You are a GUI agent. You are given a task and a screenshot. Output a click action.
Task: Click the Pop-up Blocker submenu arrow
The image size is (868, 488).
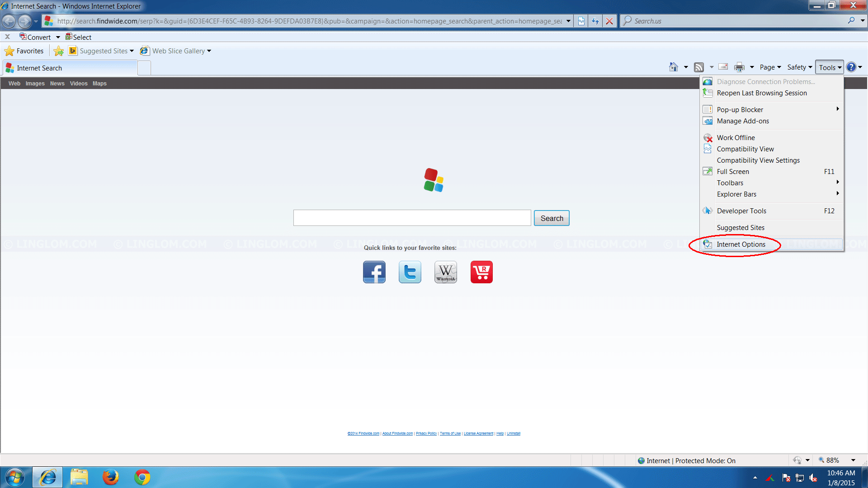[838, 109]
